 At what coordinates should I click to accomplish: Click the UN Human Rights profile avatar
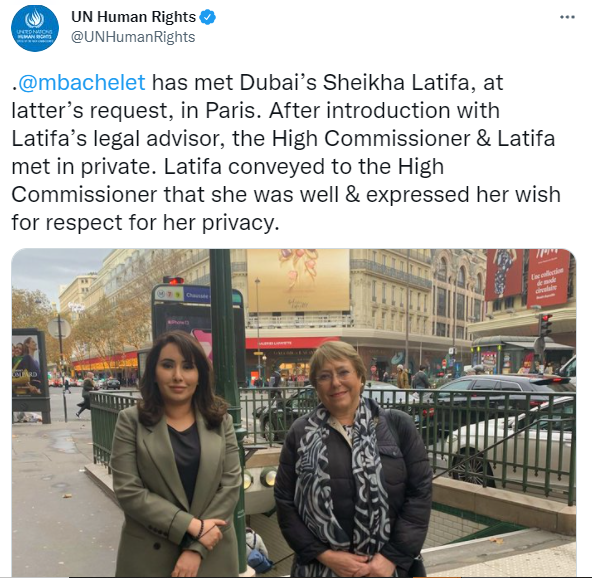click(35, 28)
